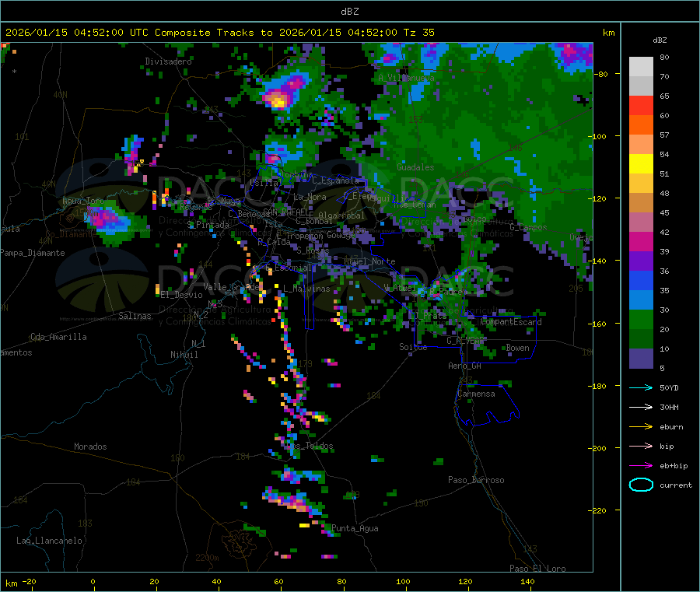Select the slate 5-10 dBZ color swatch
This screenshot has width=700, height=592.
click(641, 359)
